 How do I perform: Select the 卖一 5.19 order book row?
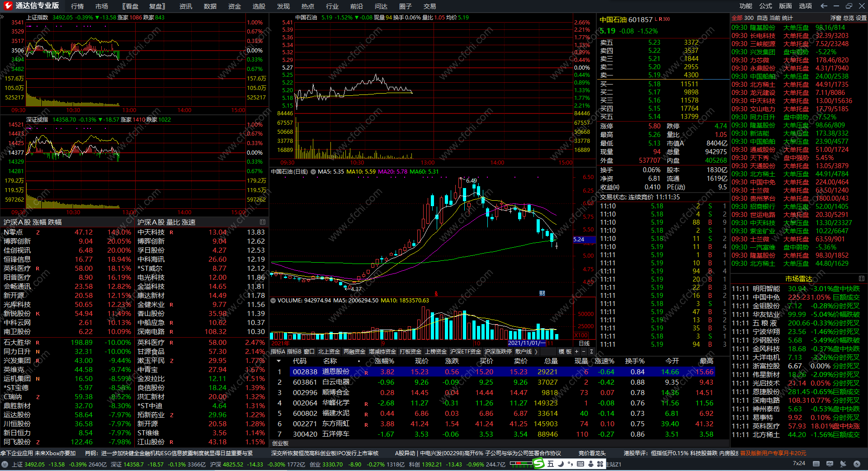coord(664,75)
